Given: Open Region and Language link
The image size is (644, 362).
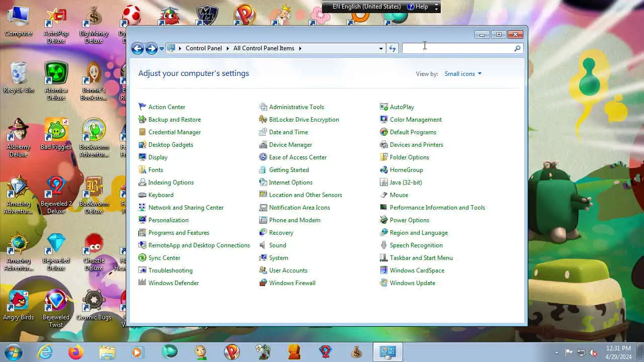Looking at the screenshot, I should tap(419, 232).
